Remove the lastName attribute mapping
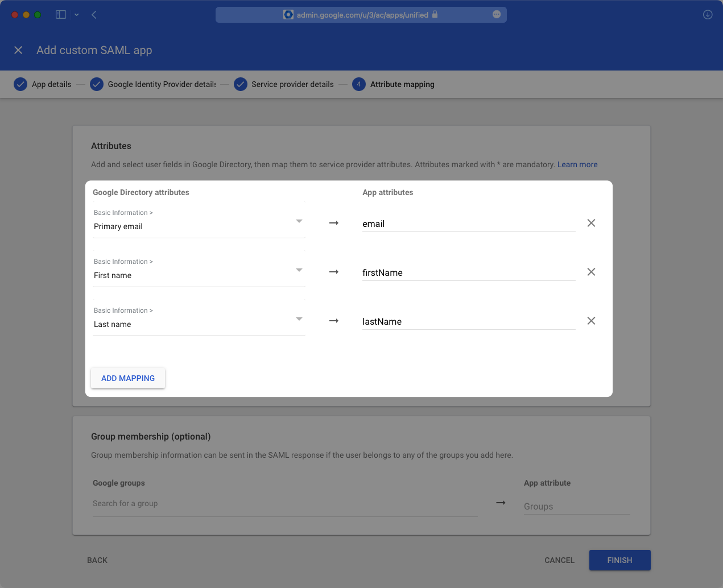Viewport: 723px width, 588px height. [x=591, y=321]
